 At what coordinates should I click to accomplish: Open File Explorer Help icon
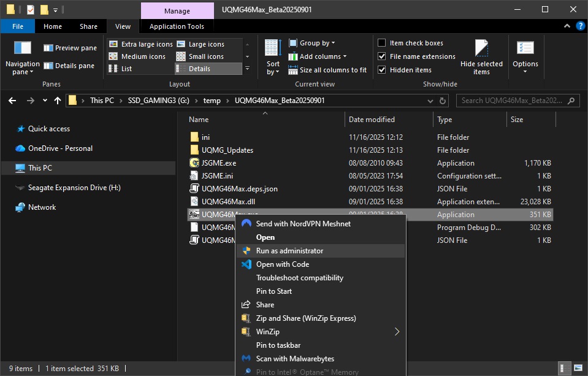coord(580,26)
